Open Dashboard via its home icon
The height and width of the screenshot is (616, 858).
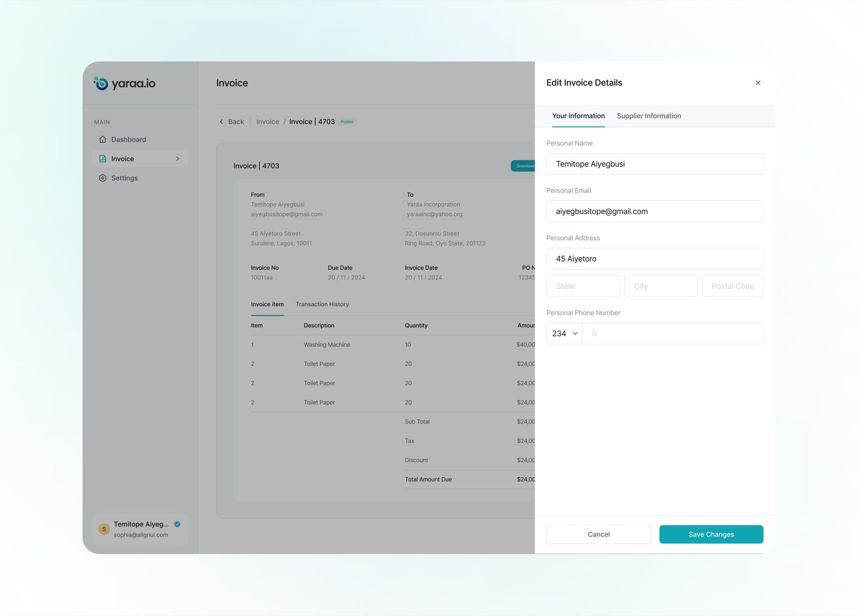pyautogui.click(x=102, y=139)
